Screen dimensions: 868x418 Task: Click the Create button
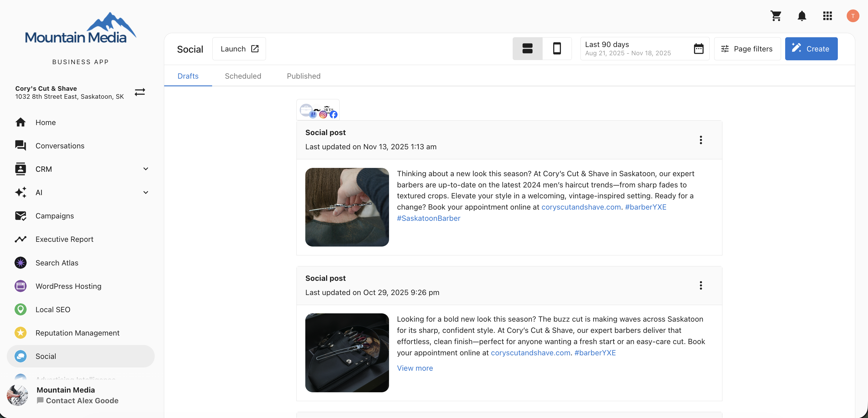[x=811, y=48]
